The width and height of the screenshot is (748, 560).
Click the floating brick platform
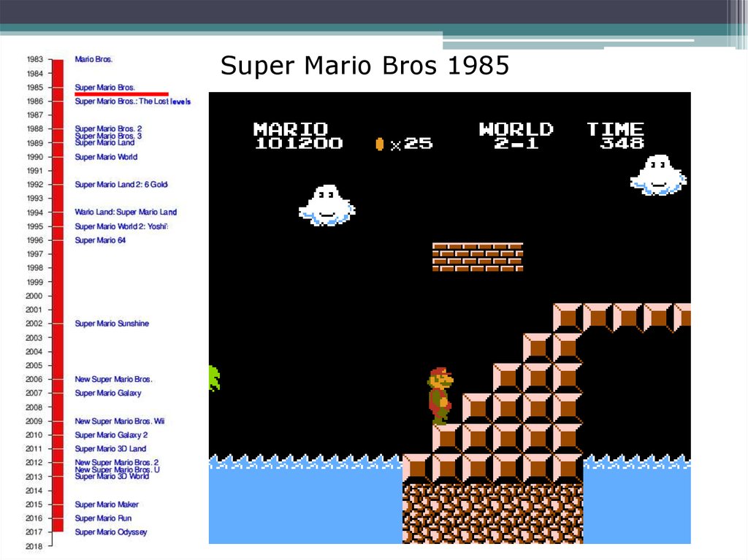(477, 257)
